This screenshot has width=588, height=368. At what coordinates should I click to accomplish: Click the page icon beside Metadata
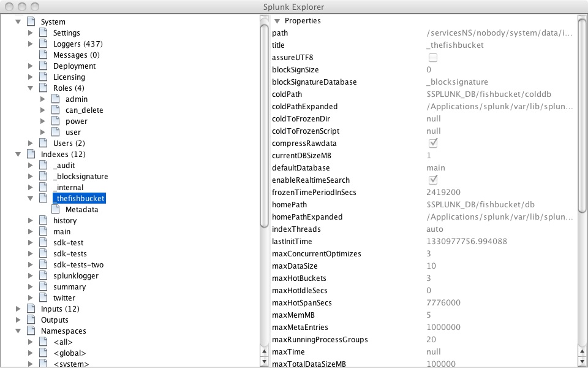(56, 210)
